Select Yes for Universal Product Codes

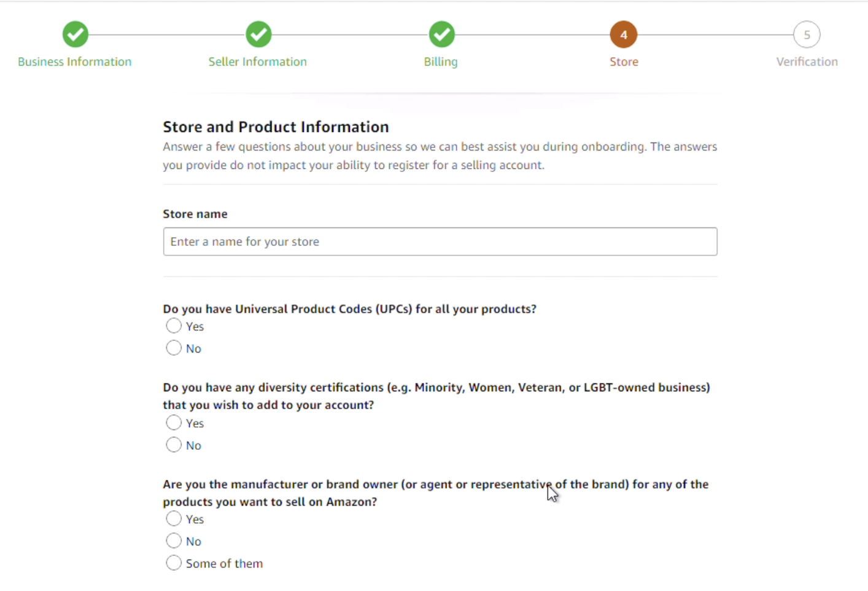pyautogui.click(x=174, y=326)
